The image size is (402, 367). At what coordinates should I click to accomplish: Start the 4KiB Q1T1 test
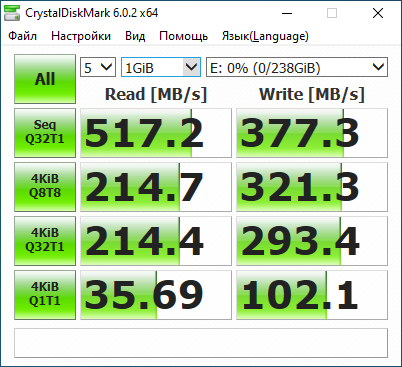[x=45, y=295]
